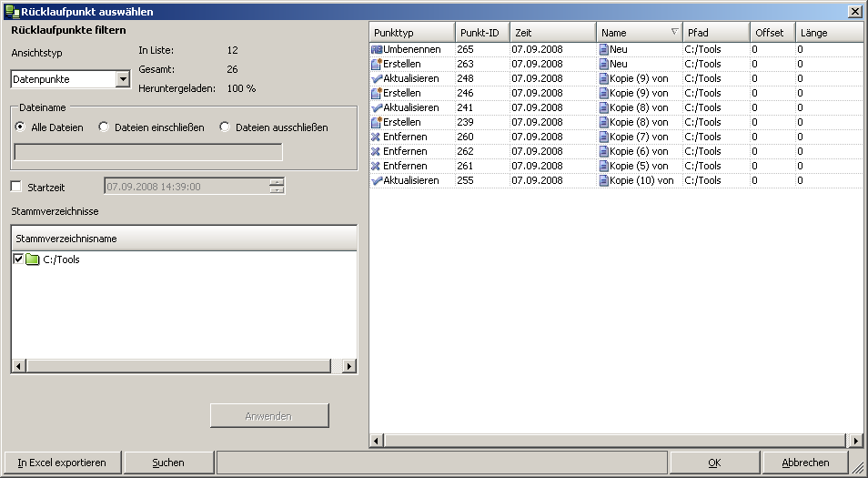
Task: Sort by the Offset column header
Action: click(772, 33)
